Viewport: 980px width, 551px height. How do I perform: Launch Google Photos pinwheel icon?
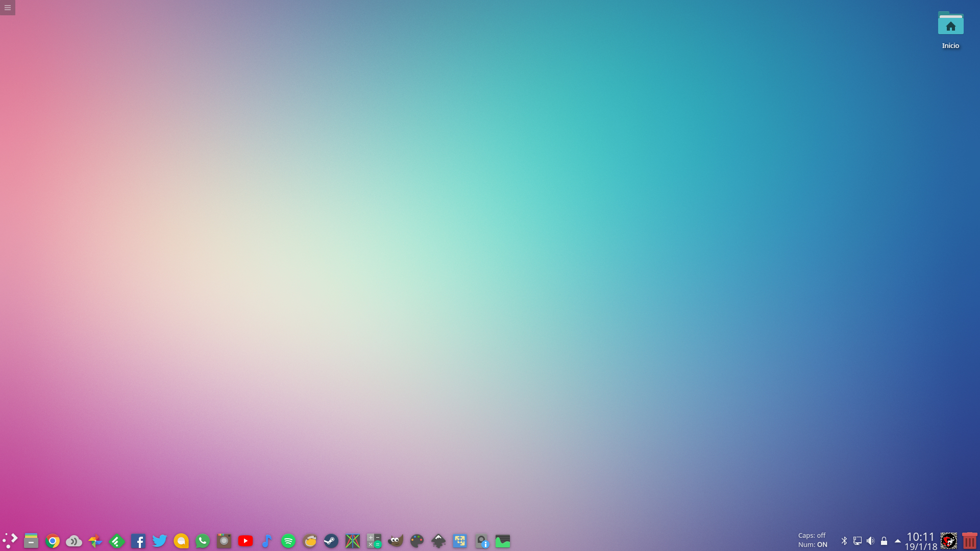pyautogui.click(x=95, y=541)
